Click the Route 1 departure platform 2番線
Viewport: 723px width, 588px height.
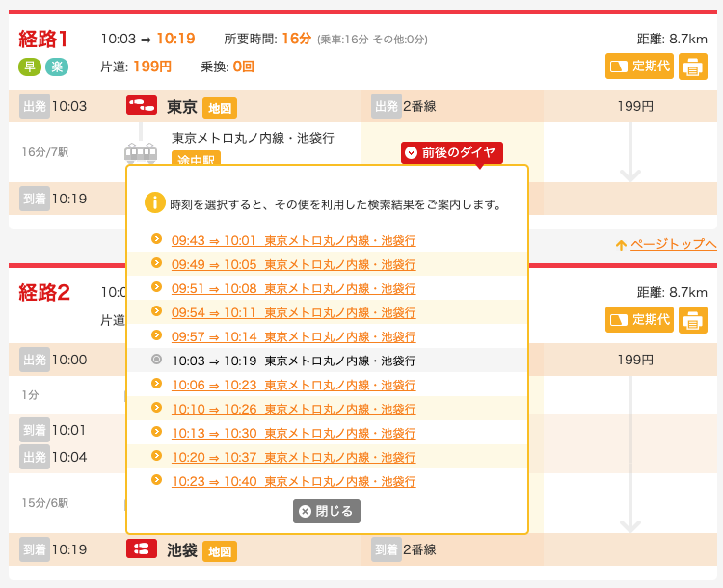click(419, 107)
